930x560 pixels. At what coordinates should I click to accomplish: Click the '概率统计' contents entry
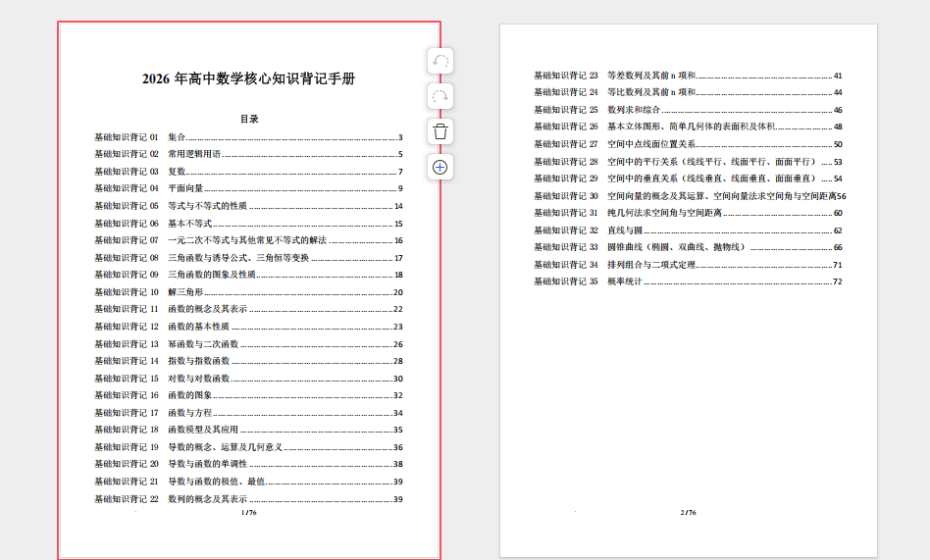tap(625, 281)
